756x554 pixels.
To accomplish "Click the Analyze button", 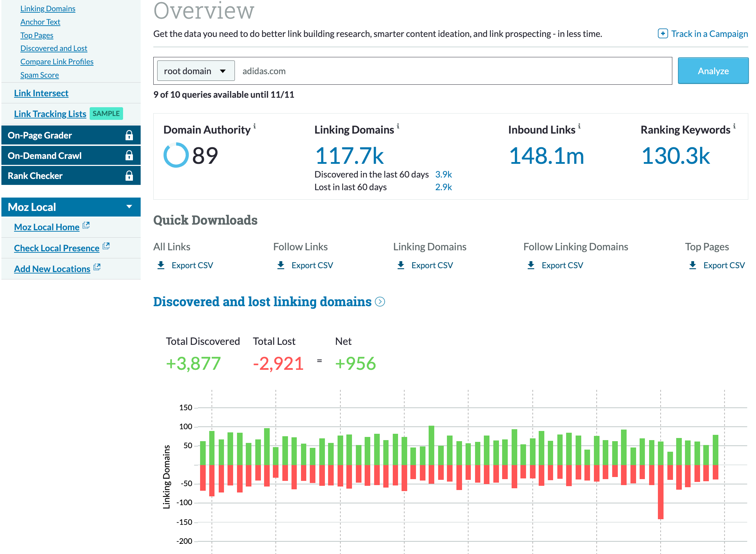I will pos(713,71).
